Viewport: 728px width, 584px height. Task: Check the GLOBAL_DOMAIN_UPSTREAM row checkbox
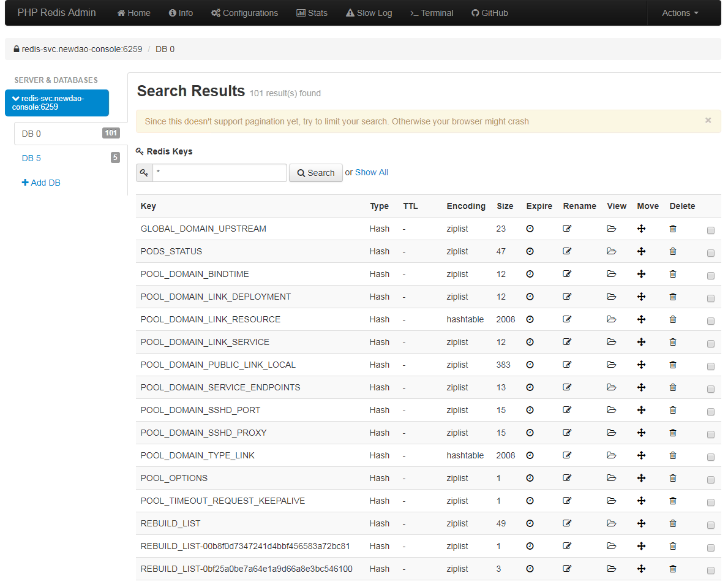pyautogui.click(x=710, y=231)
